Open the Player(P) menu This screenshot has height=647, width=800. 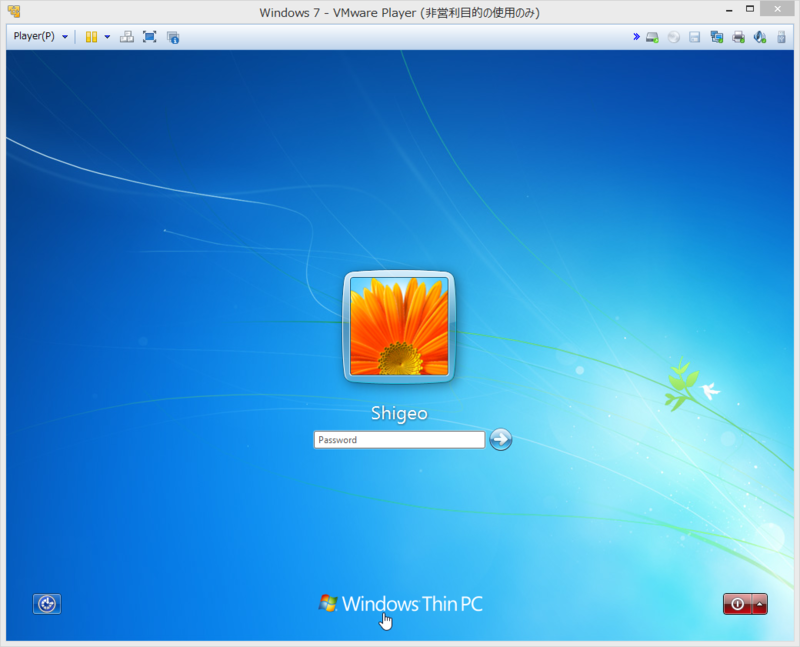click(x=40, y=36)
